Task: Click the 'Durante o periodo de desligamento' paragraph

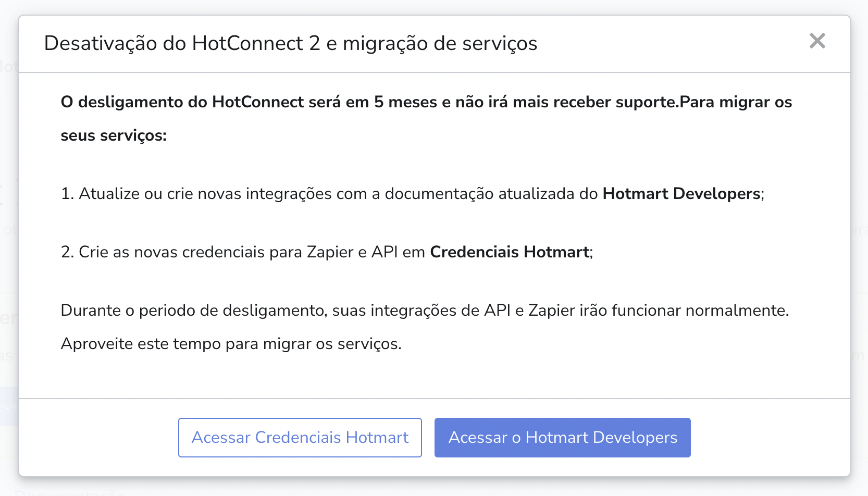Action: [425, 311]
